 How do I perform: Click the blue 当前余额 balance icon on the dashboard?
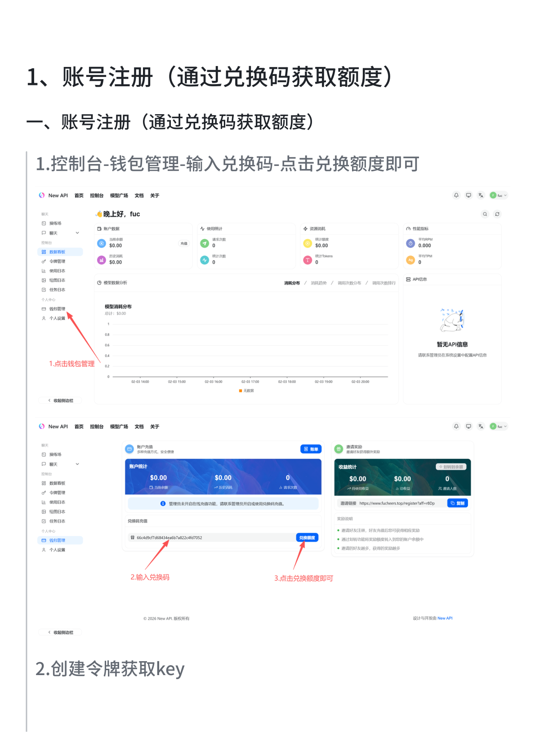pyautogui.click(x=102, y=243)
